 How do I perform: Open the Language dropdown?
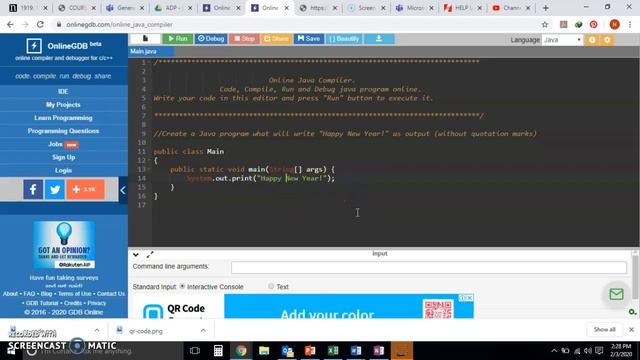pos(562,40)
